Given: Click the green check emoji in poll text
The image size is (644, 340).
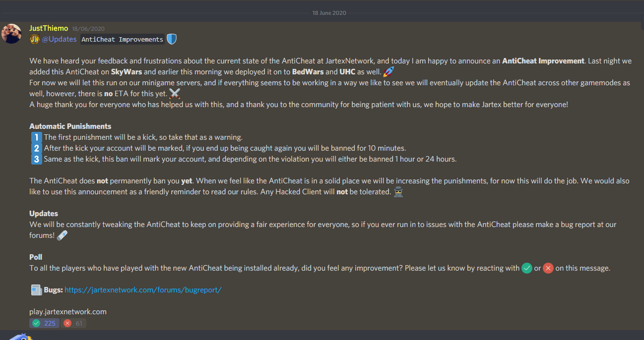Looking at the screenshot, I should click(527, 268).
